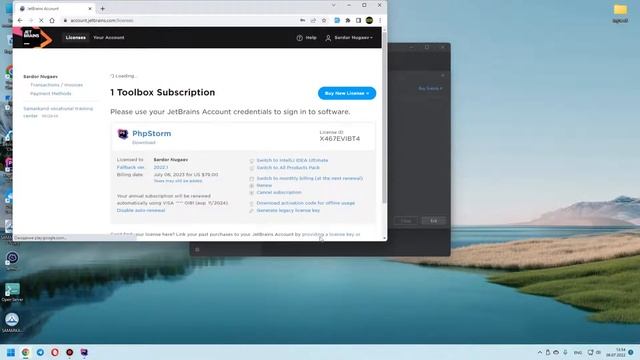Click the share page icon in address bar
This screenshot has width=640, height=360.
point(313,20)
